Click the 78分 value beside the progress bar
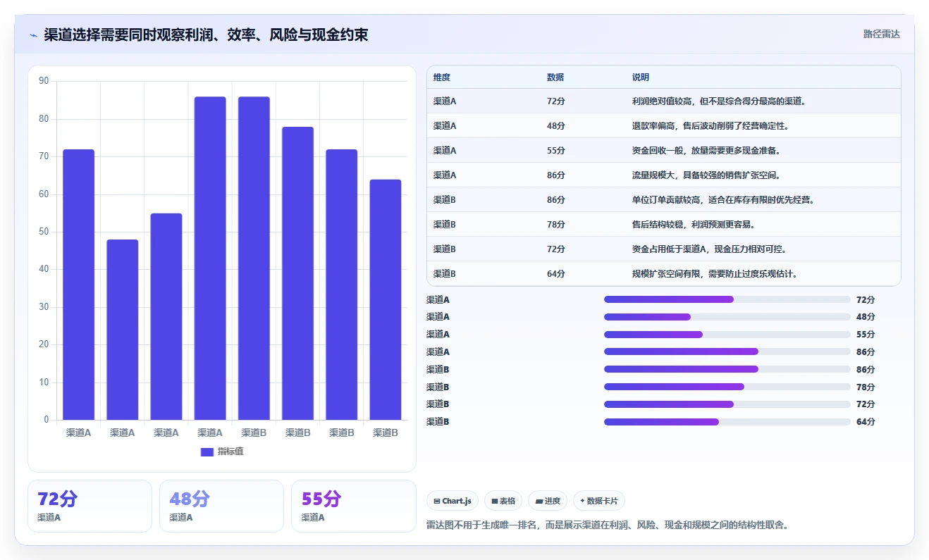 point(866,387)
